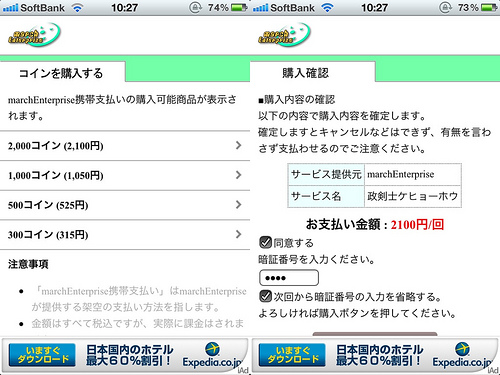This screenshot has width=500, height=375.
Task: Choose the 500コイン (525円) row
Action: pyautogui.click(x=125, y=205)
